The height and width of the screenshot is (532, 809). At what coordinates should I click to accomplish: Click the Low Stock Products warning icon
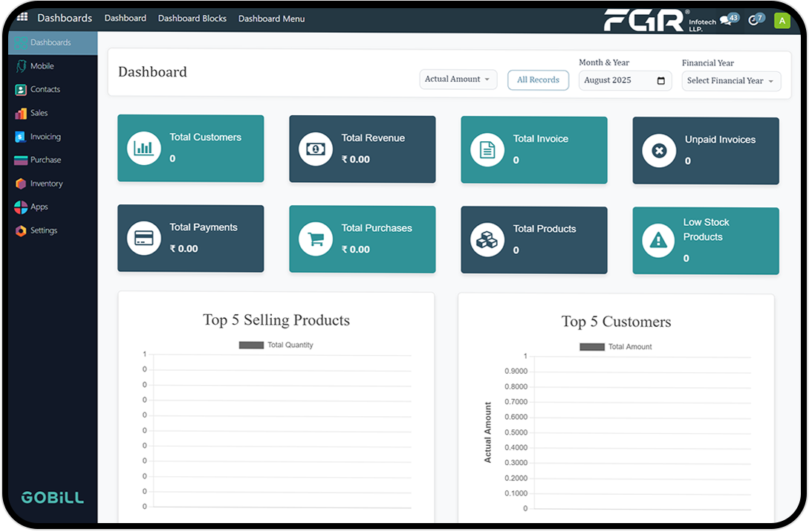click(x=658, y=240)
